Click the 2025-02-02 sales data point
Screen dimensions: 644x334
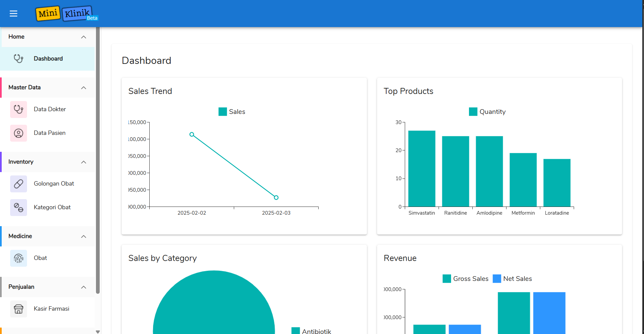click(192, 134)
